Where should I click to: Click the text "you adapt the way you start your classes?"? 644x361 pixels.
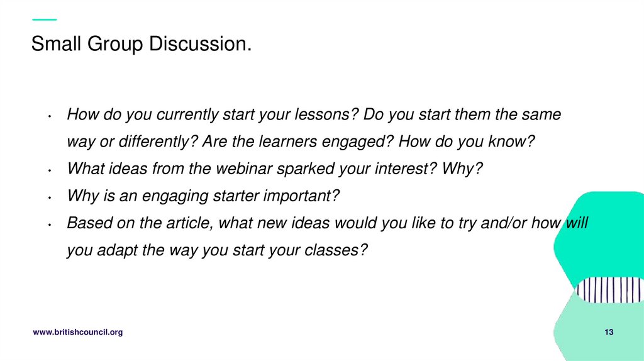[217, 250]
